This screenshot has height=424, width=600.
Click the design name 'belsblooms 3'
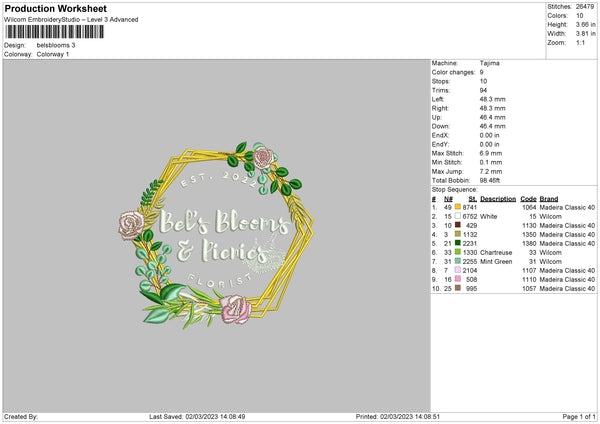coord(56,45)
